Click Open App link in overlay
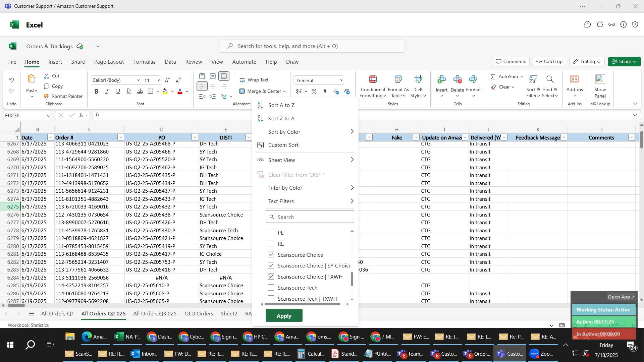The width and height of the screenshot is (644, 362). pyautogui.click(x=621, y=297)
